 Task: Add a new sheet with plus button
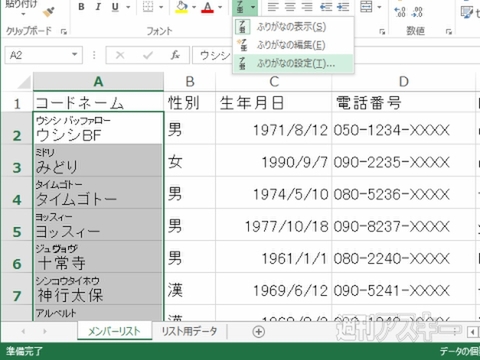(259, 332)
